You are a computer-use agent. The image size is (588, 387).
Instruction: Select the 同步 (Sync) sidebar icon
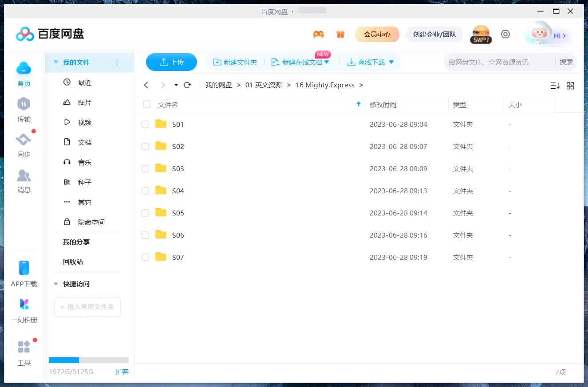point(24,140)
